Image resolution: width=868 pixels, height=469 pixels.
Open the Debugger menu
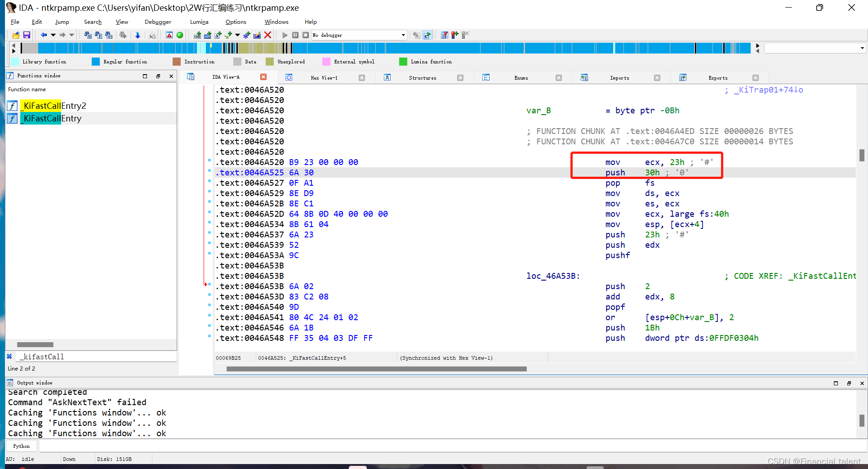(158, 22)
